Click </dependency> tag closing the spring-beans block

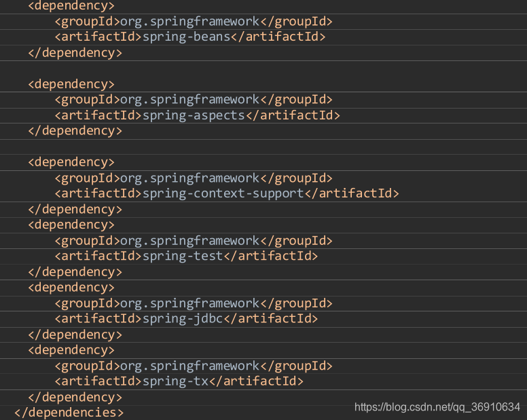coord(75,53)
